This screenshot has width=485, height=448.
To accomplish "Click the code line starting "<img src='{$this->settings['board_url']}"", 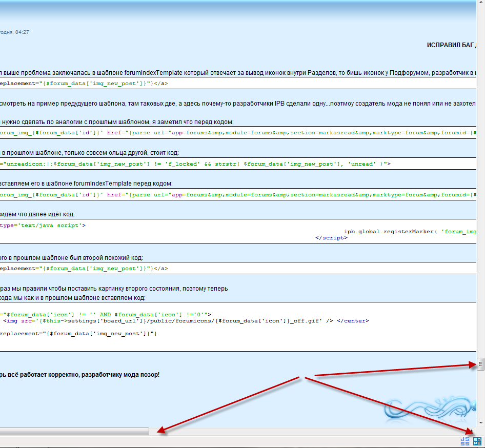I will point(186,321).
